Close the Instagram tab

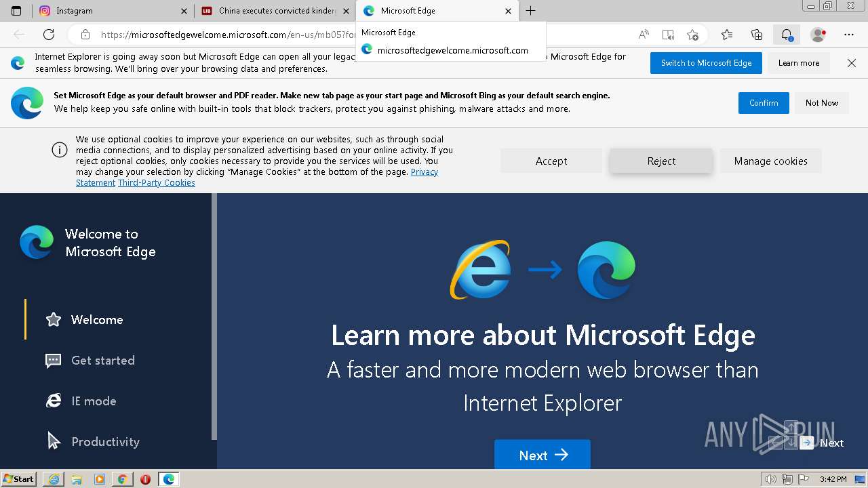[x=184, y=11]
